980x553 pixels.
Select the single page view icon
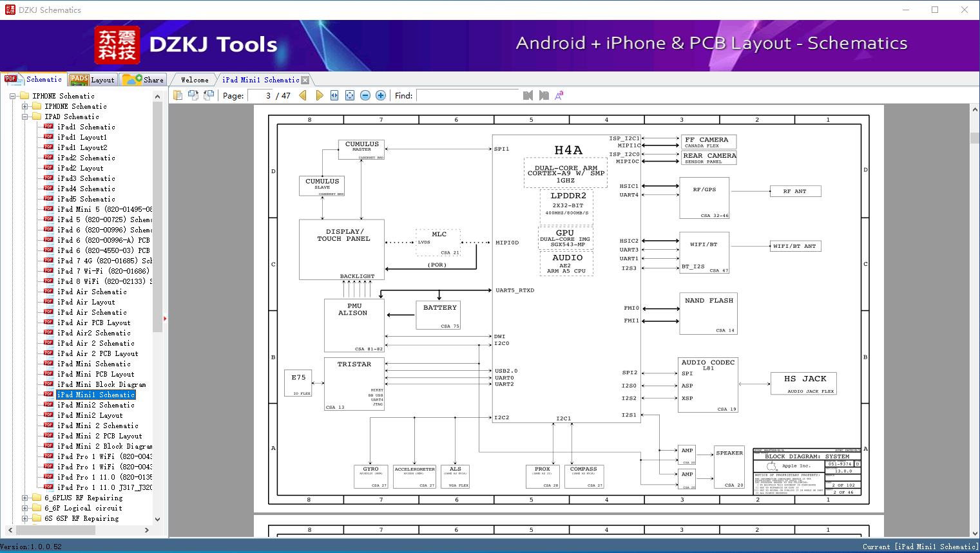click(178, 95)
